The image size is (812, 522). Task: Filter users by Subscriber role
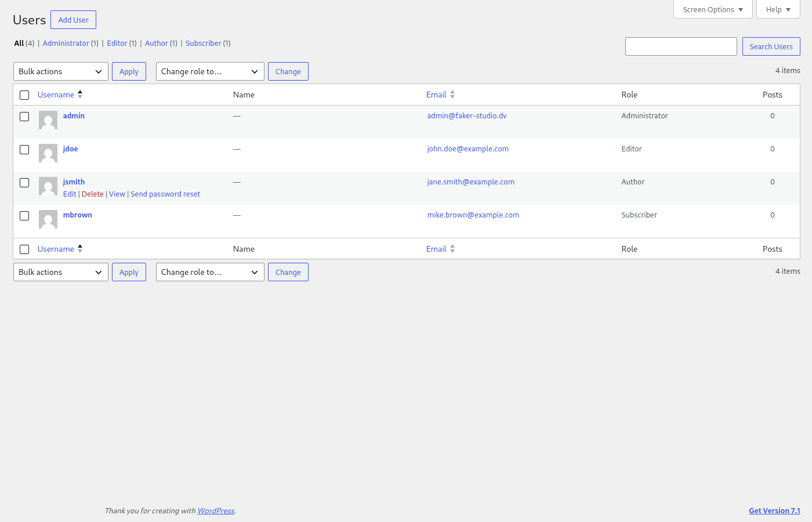pyautogui.click(x=204, y=43)
